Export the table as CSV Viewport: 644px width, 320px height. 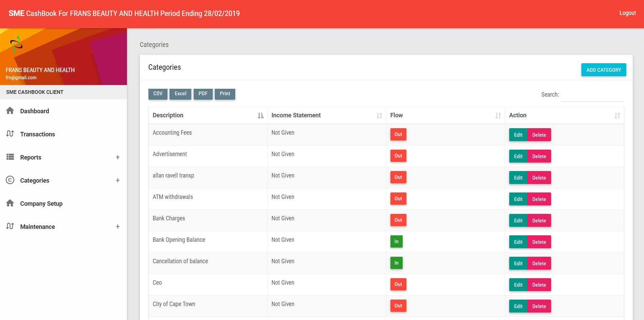(x=158, y=94)
